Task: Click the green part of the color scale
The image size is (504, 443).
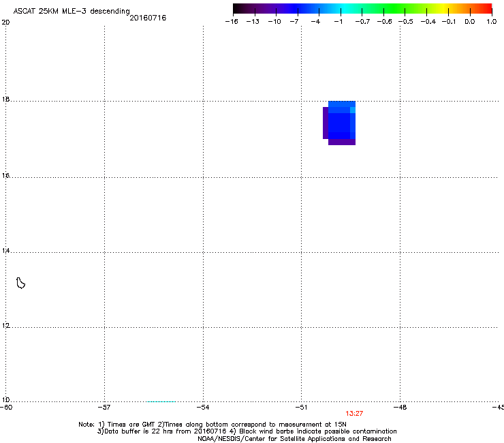Action: (x=395, y=9)
